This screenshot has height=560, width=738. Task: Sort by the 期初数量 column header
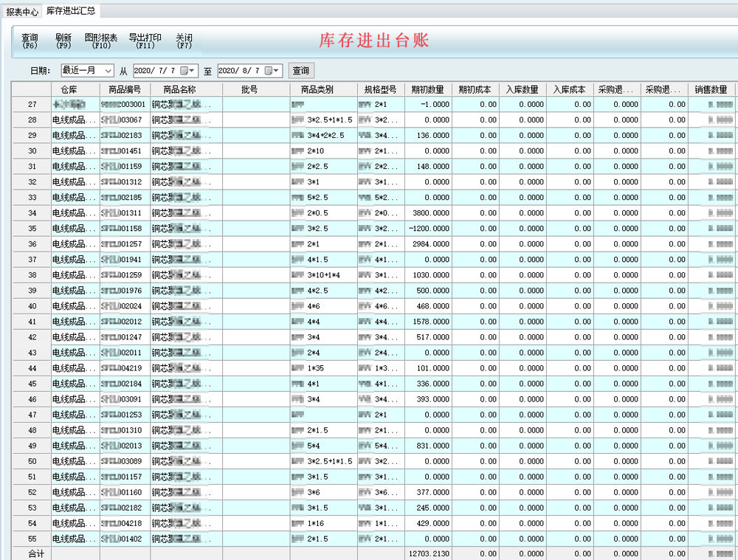[x=428, y=89]
